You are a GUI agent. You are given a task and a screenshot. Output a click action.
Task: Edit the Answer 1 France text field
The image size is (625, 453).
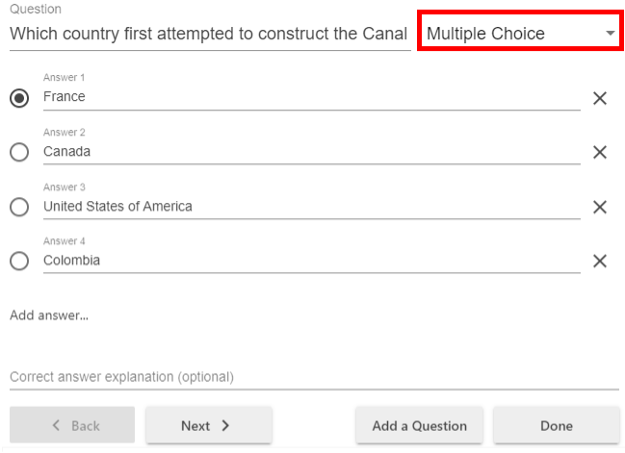point(310,97)
